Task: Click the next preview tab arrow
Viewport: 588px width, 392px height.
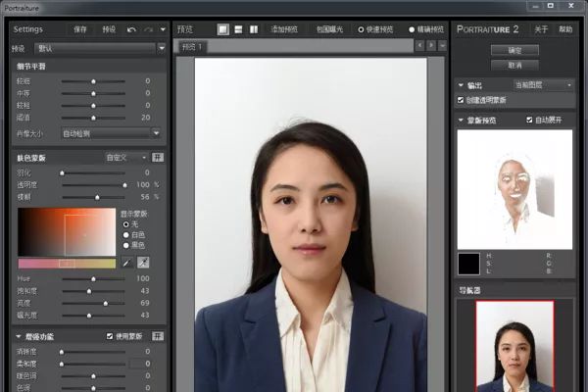Action: pyautogui.click(x=431, y=45)
